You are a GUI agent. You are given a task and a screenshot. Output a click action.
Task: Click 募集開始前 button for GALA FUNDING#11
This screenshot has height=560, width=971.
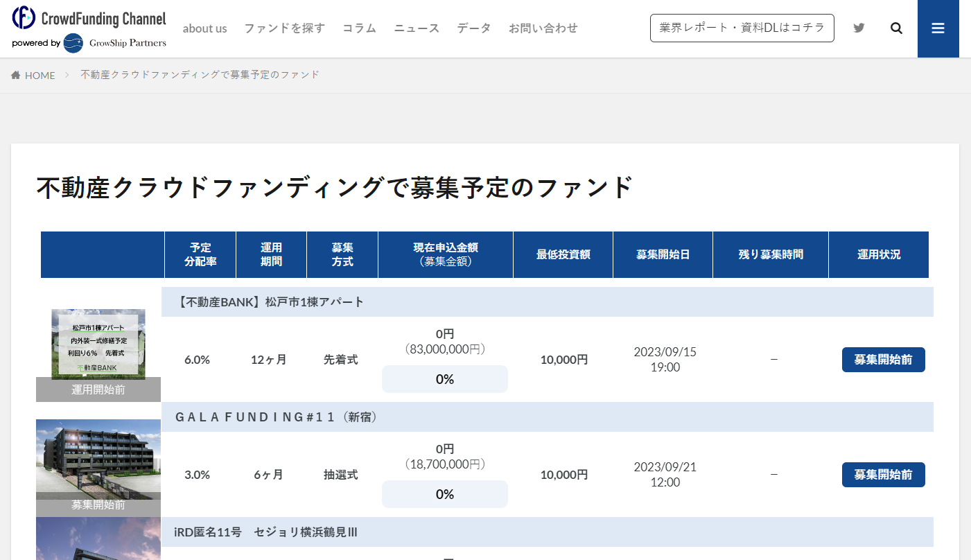point(883,475)
